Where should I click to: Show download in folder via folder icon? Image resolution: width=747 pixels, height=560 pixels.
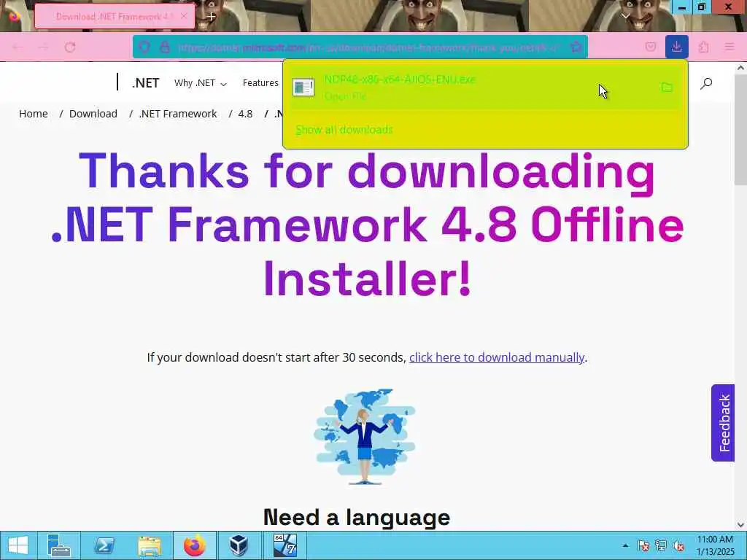pos(667,87)
